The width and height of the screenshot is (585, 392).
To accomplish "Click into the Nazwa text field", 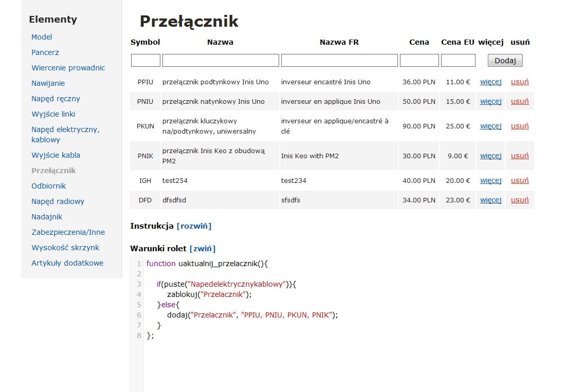I will point(221,61).
